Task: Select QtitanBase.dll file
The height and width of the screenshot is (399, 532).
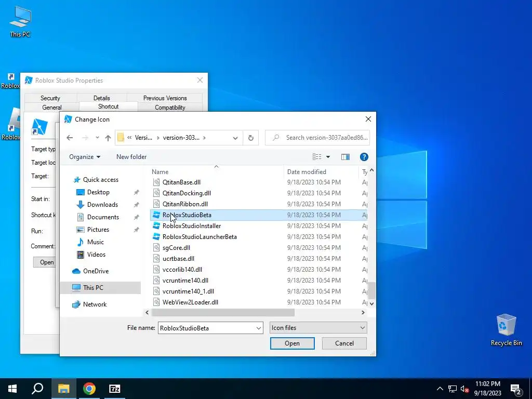Action: click(181, 182)
